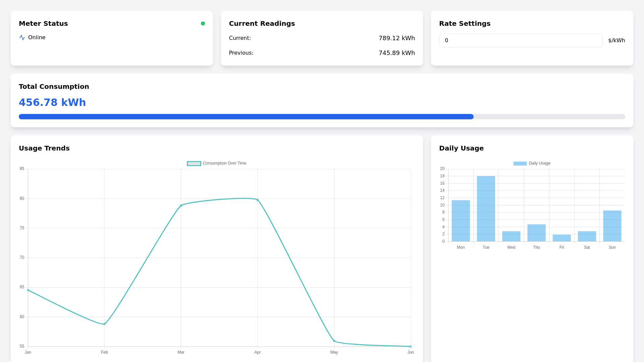Click the 456.78 kWh consumption value

pyautogui.click(x=52, y=102)
